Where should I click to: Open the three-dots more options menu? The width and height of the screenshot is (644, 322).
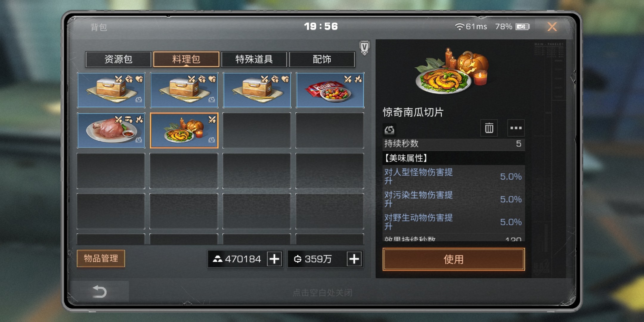click(x=516, y=128)
